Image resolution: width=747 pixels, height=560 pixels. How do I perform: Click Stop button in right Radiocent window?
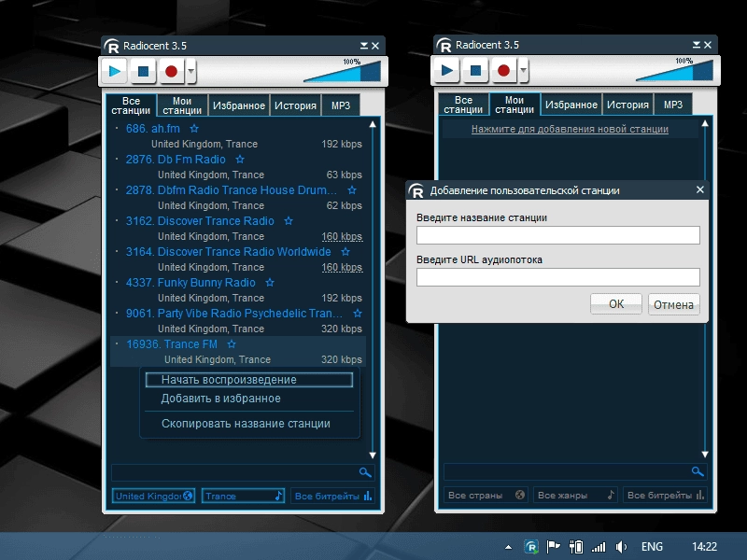point(475,71)
